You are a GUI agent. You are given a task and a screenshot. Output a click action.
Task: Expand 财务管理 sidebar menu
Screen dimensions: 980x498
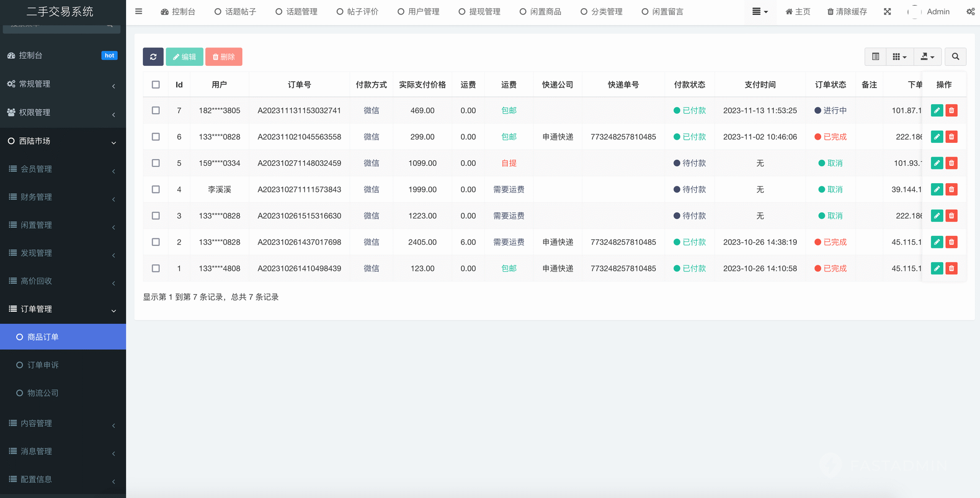63,197
